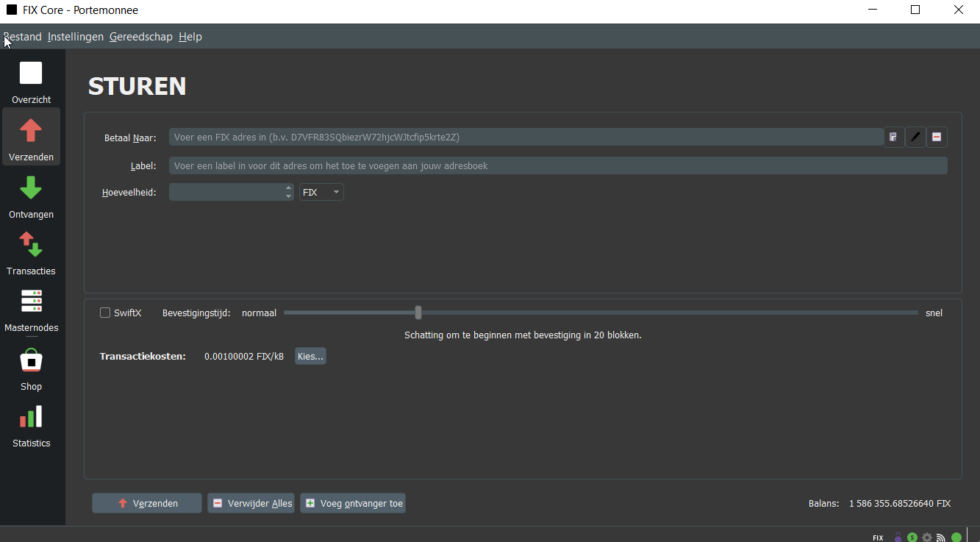Open the Instellingen menu
Image resolution: width=980 pixels, height=542 pixels.
tap(76, 37)
